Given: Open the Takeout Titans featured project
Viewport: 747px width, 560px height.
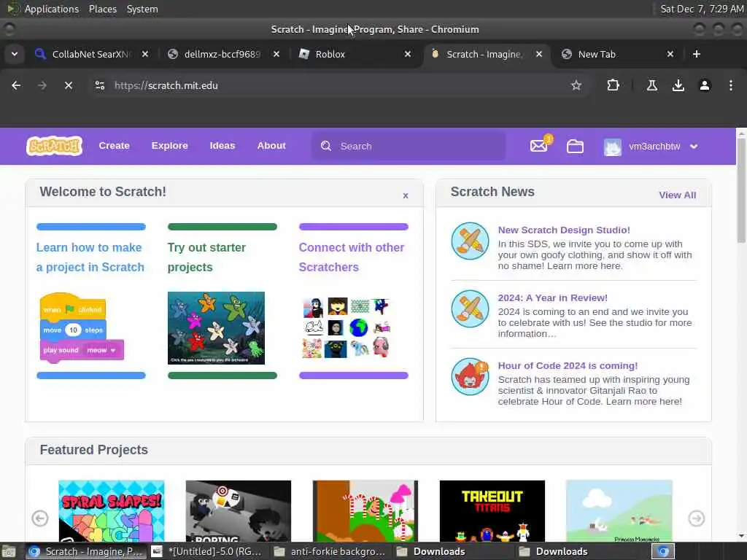Looking at the screenshot, I should click(492, 511).
